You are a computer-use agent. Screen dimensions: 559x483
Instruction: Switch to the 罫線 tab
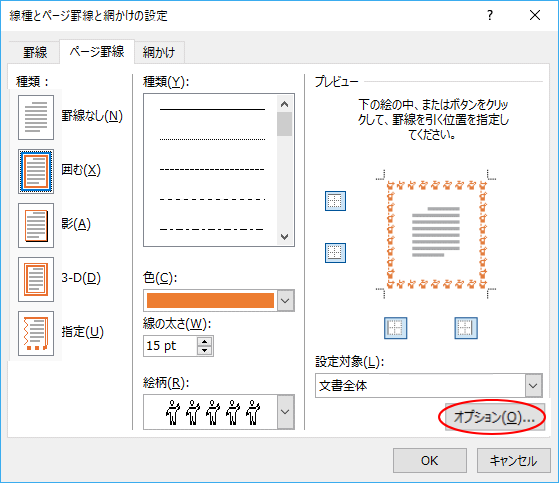[x=35, y=52]
